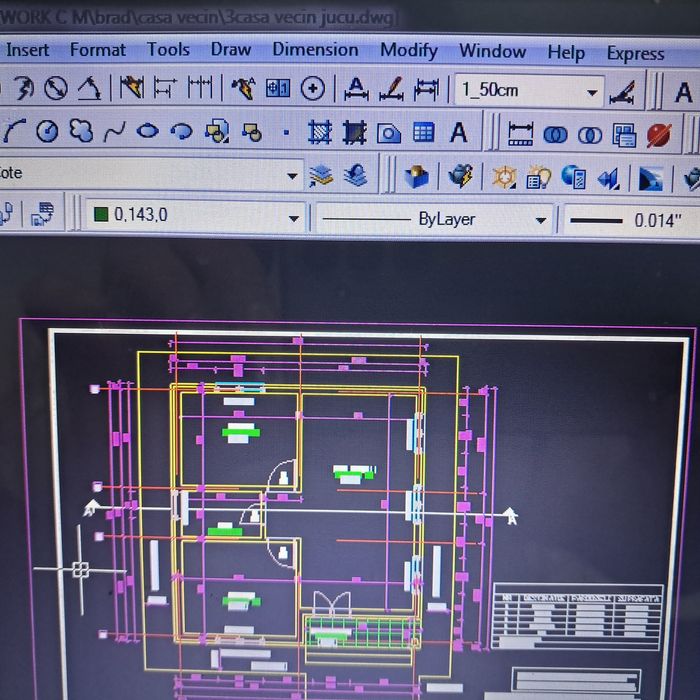The height and width of the screenshot is (700, 700).
Task: Click the Layer Previous icon
Action: point(356,175)
